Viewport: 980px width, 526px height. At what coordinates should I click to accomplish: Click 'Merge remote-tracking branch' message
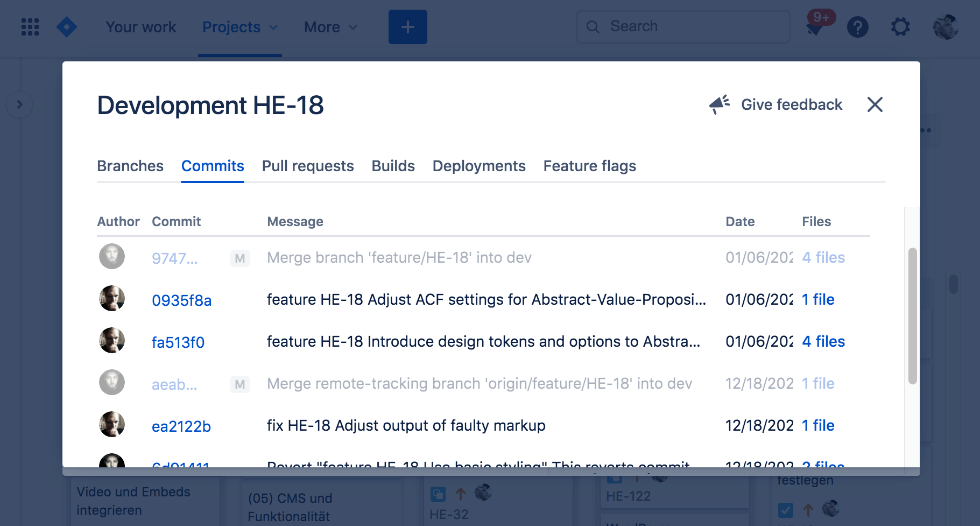480,383
